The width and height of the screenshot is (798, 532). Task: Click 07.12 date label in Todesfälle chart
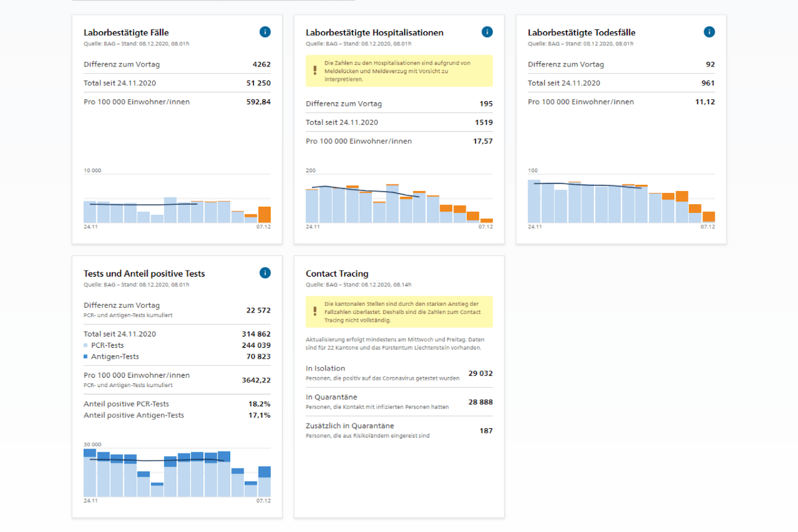pos(708,227)
